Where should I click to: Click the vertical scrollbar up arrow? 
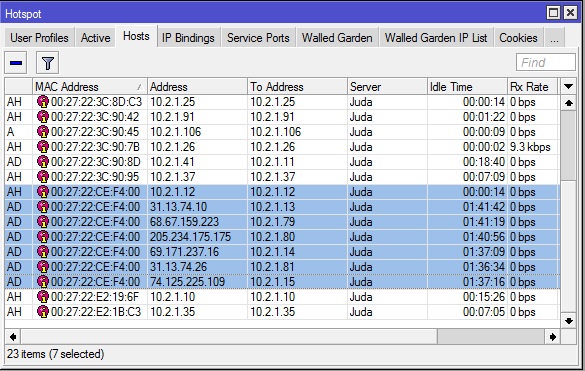[x=569, y=103]
